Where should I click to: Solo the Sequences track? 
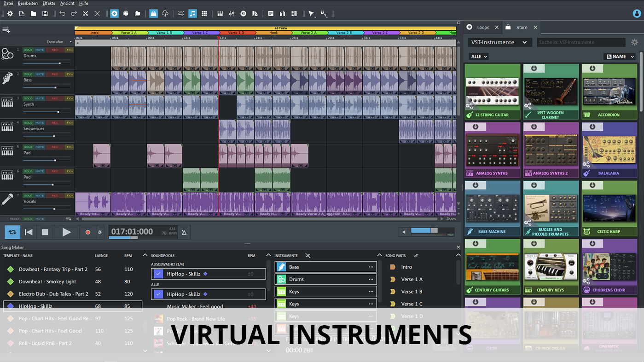pos(28,123)
